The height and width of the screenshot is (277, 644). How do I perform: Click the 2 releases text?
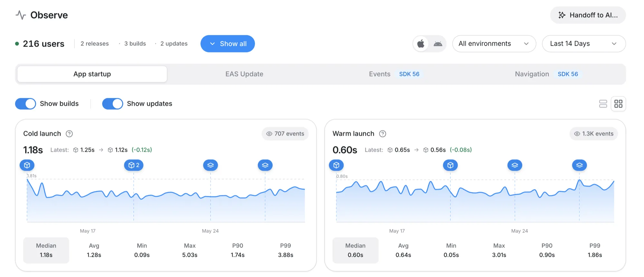[95, 44]
